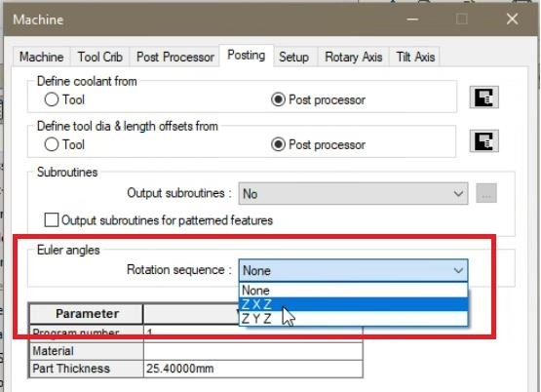Switch to the Post Processor tab

(175, 57)
